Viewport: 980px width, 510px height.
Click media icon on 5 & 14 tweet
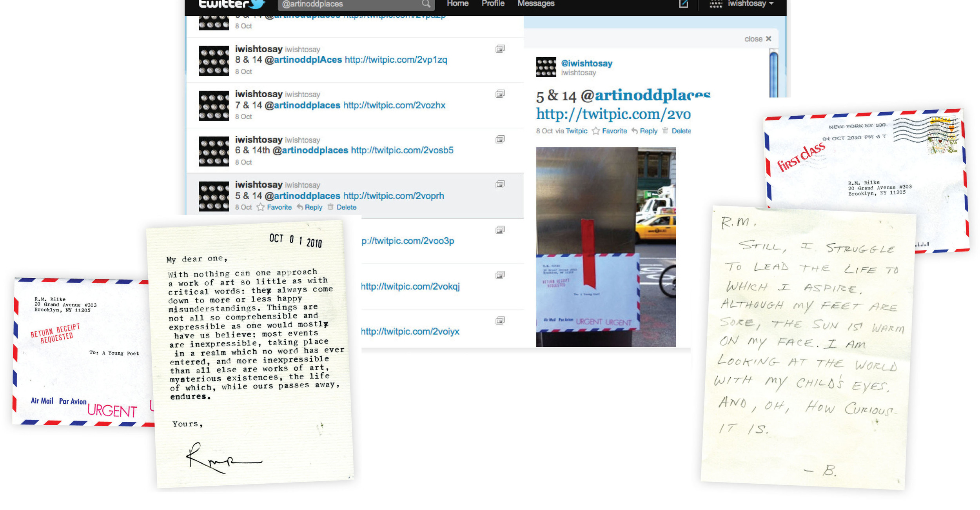tap(500, 184)
